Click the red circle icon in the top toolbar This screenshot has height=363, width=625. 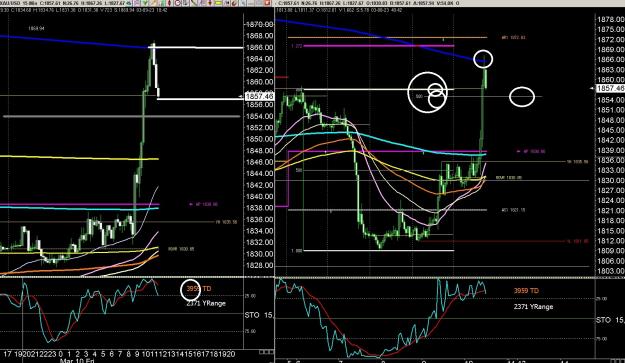(x=178, y=3)
